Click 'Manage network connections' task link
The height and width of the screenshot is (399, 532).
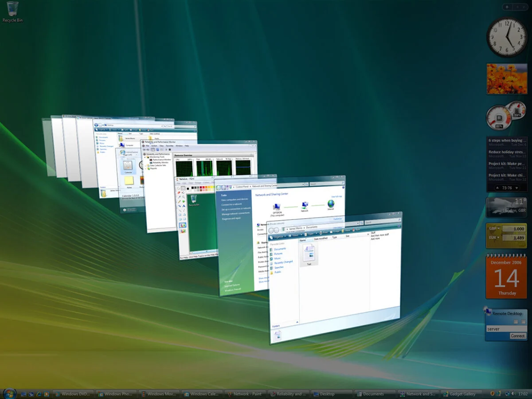tap(236, 214)
